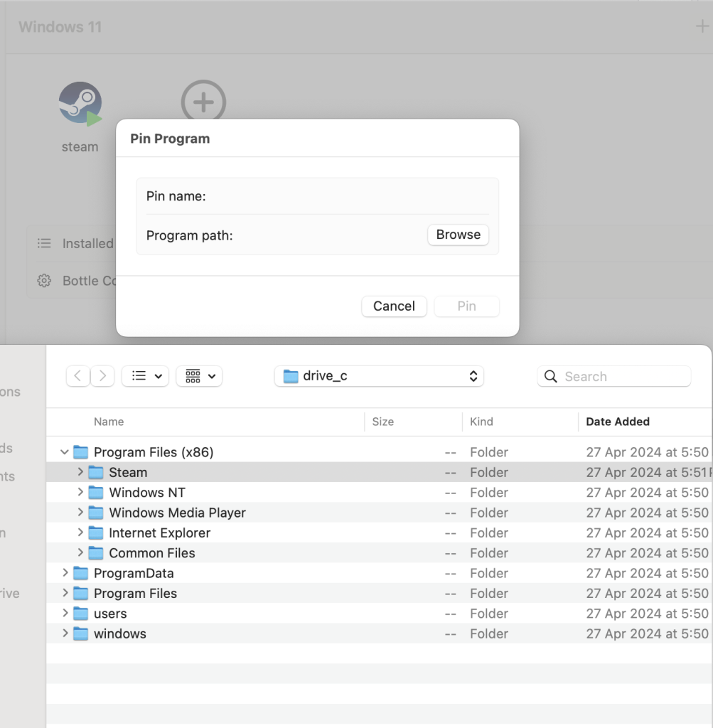713x728 pixels.
Task: Sort by the Date Added column
Action: [617, 422]
